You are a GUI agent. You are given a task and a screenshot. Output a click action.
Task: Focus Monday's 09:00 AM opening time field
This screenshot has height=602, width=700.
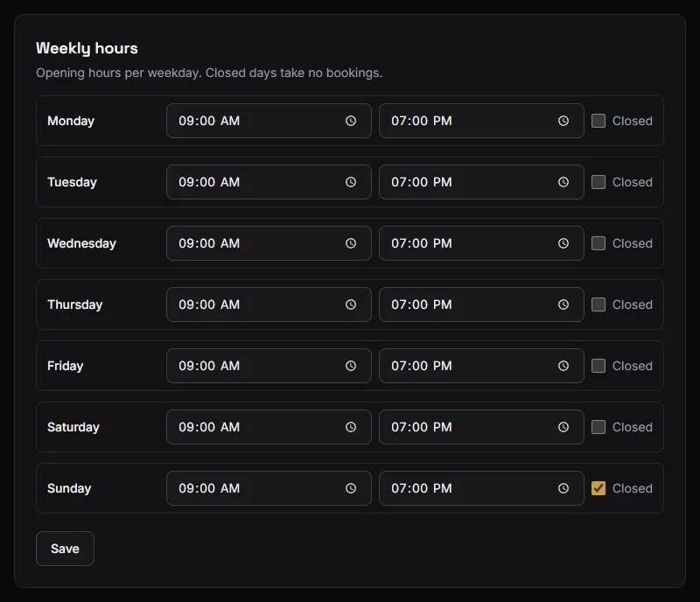[269, 121]
